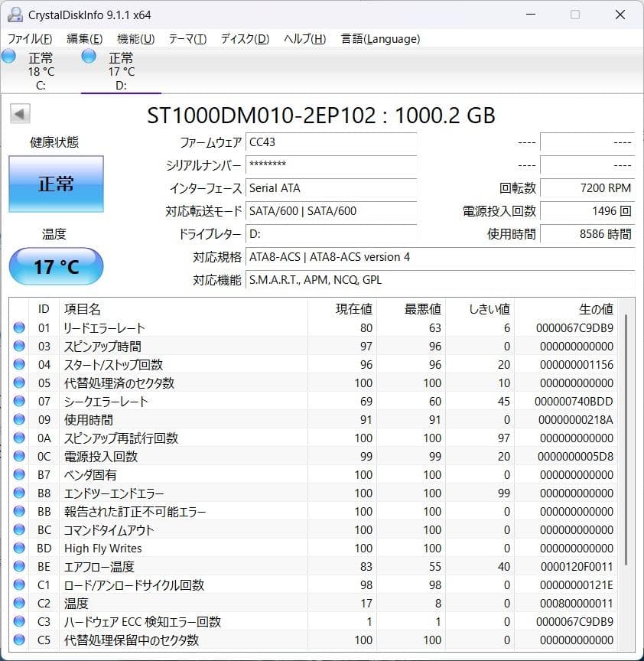
Task: Click the status dot beside High Fly Writes
Action: tap(19, 549)
